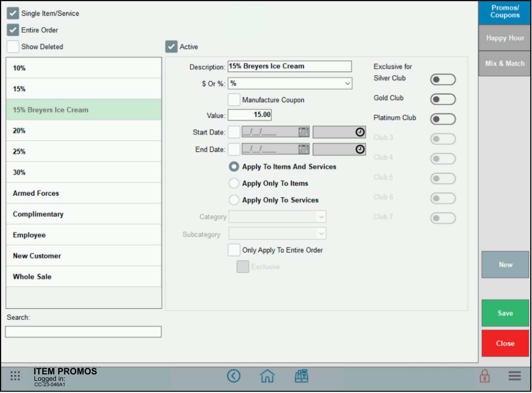This screenshot has height=393, width=532.
Task: Toggle the Club 5 switch
Action: click(443, 178)
